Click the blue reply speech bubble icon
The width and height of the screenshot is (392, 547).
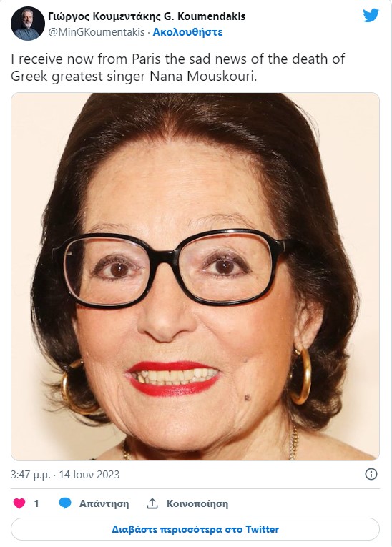tap(65, 503)
